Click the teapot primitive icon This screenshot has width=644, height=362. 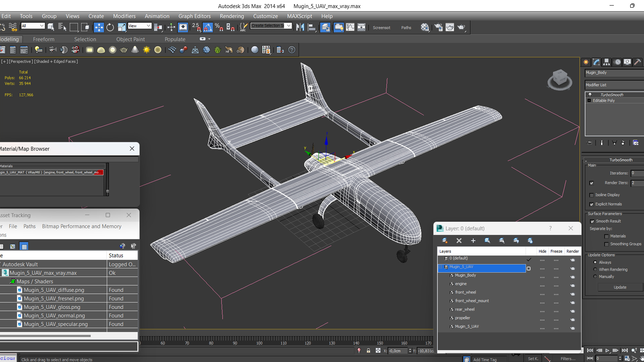[x=123, y=50]
